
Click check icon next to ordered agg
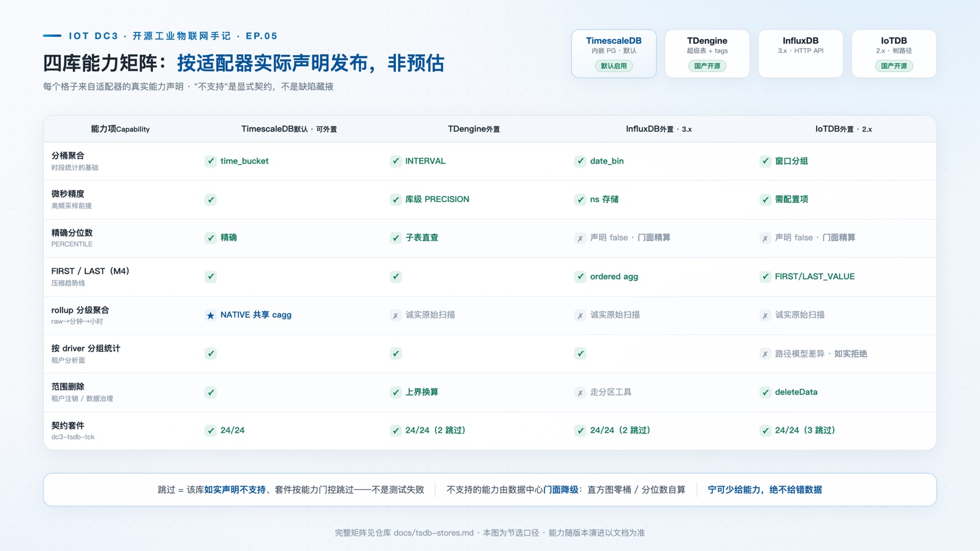pos(580,277)
